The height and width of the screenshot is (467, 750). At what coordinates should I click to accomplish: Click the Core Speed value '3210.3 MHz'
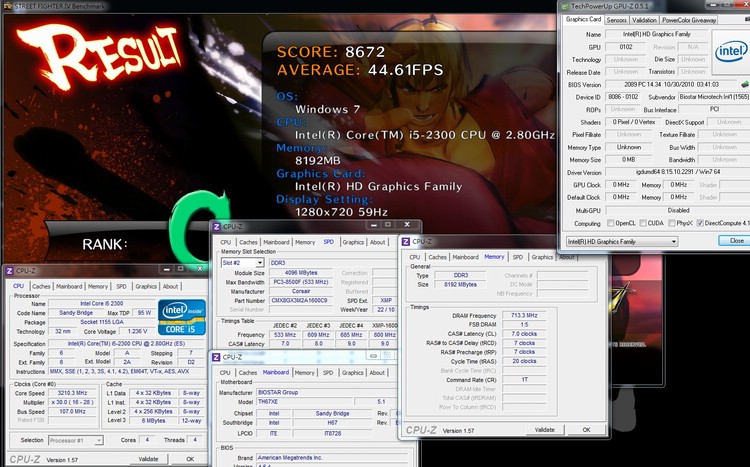tap(72, 393)
